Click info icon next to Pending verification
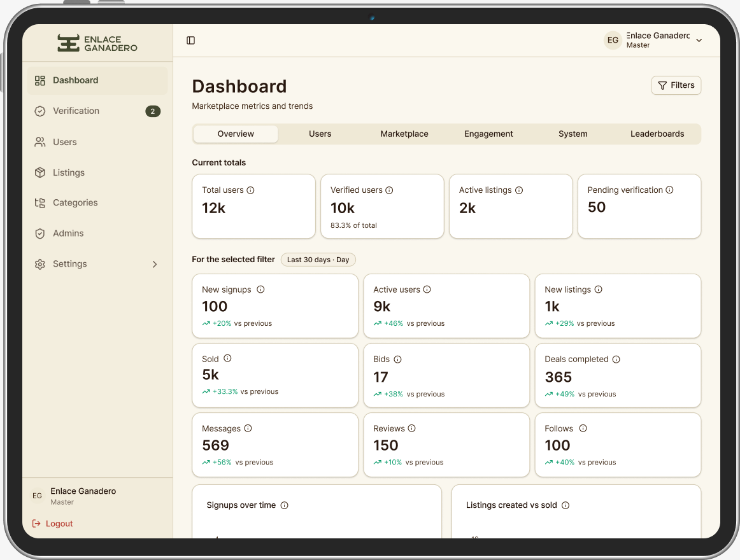The width and height of the screenshot is (740, 560). point(670,190)
